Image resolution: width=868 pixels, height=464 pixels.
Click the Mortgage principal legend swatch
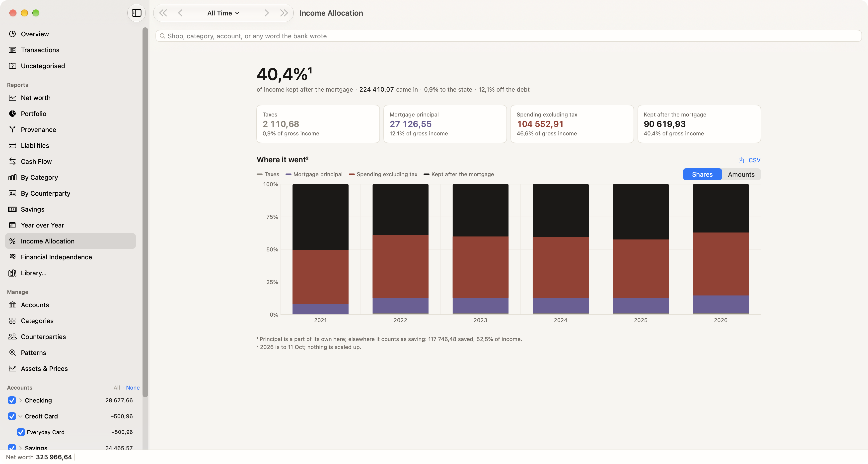pos(288,174)
